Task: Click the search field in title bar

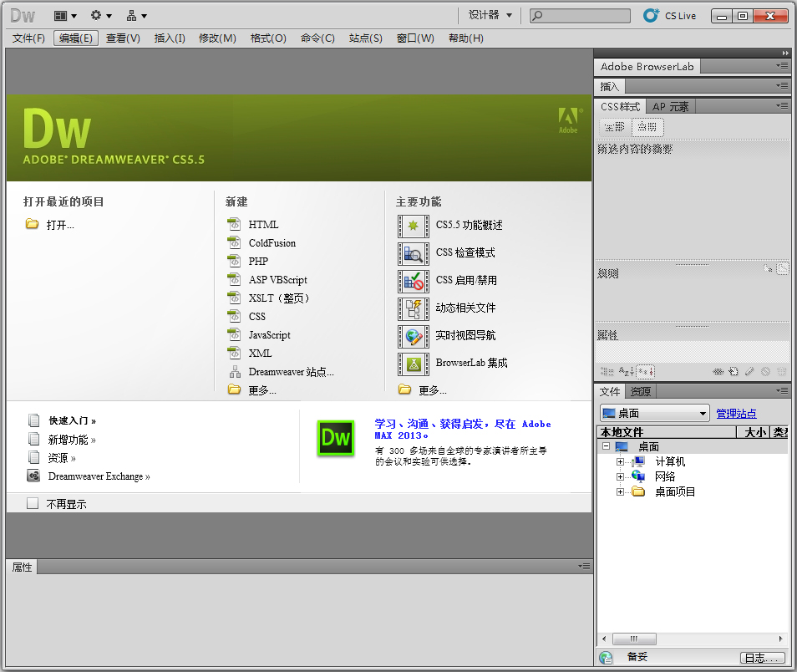Action: [579, 14]
